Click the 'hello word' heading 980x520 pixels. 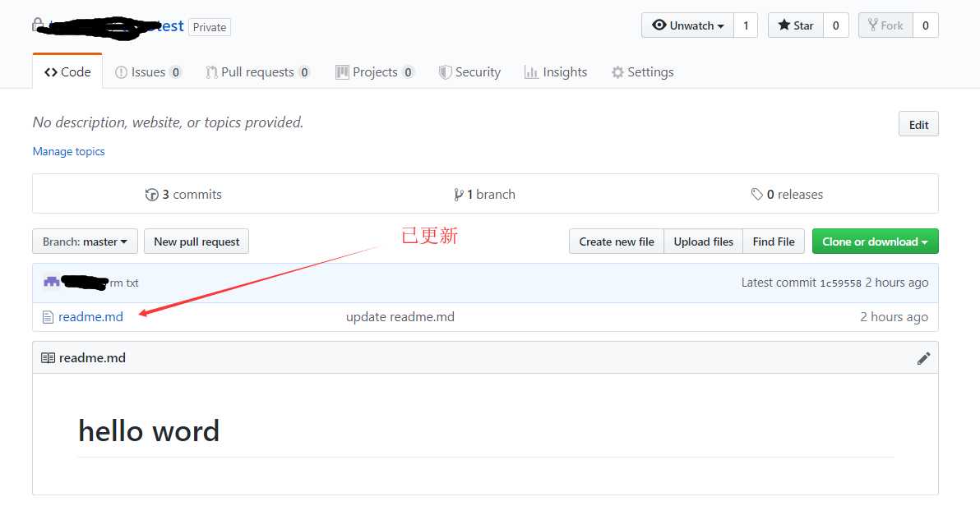click(149, 430)
